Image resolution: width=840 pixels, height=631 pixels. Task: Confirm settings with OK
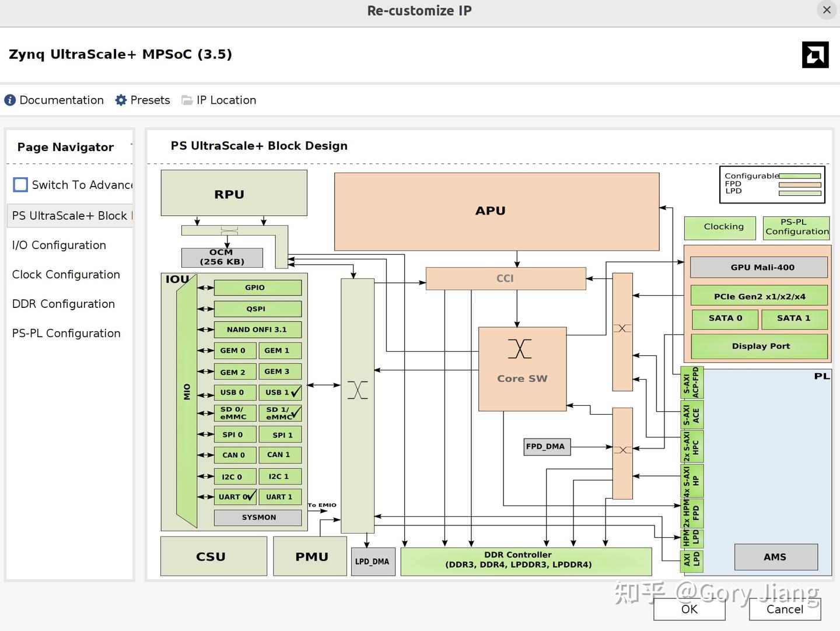coord(689,609)
